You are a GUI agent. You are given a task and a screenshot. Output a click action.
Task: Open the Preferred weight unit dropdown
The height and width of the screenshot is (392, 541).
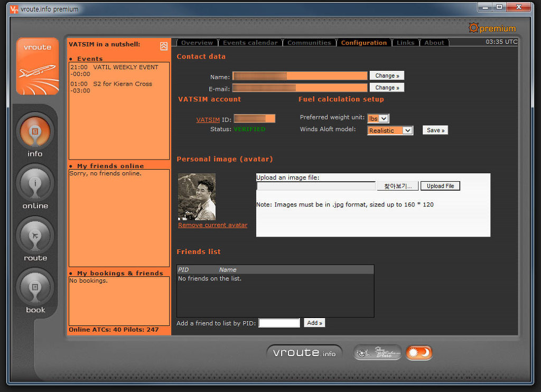(378, 118)
